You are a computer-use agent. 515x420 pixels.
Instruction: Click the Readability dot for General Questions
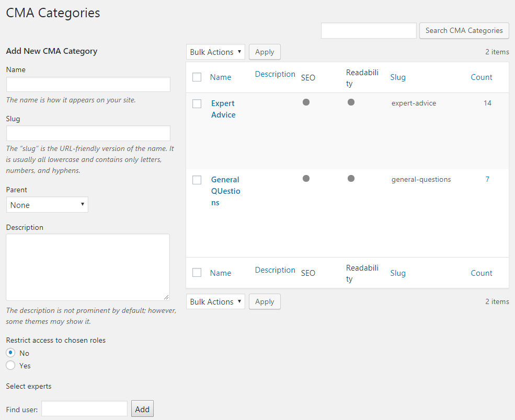[351, 179]
